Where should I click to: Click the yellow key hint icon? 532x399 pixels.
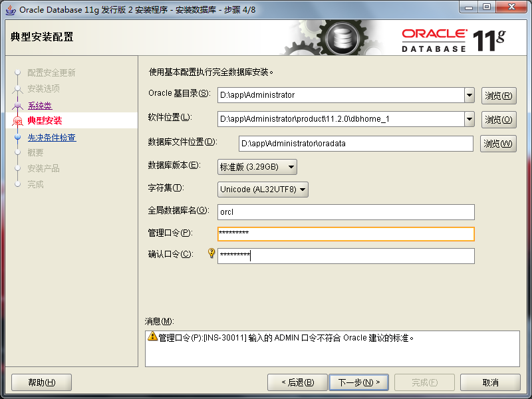(211, 253)
